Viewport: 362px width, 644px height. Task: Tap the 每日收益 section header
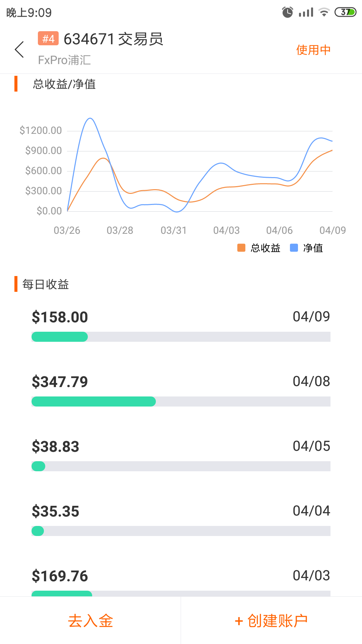click(x=46, y=284)
